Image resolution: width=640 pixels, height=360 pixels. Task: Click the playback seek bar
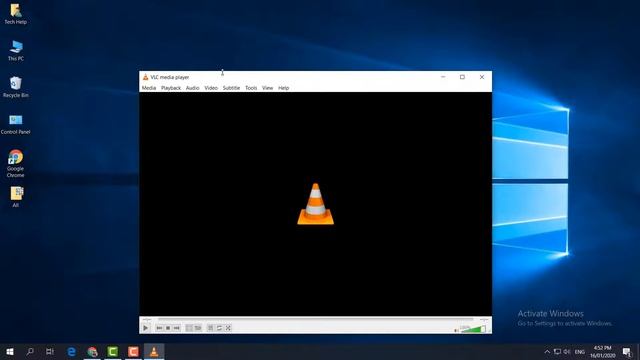coord(315,319)
